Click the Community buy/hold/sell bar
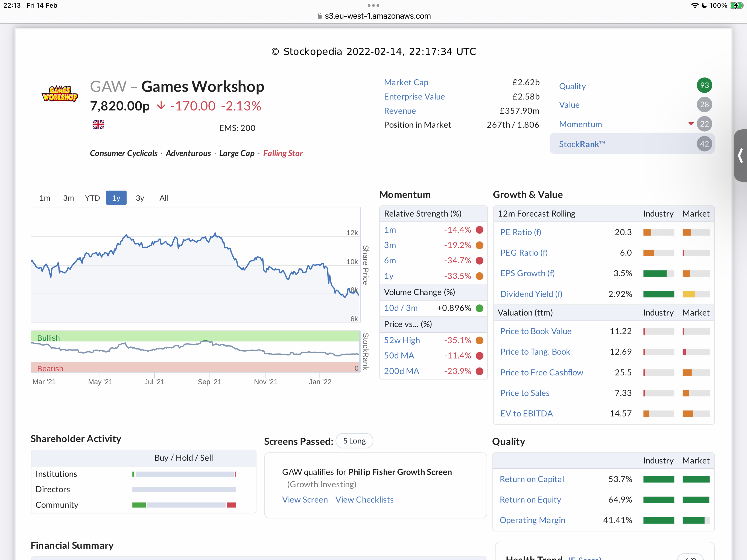The height and width of the screenshot is (560, 747). pos(184,505)
